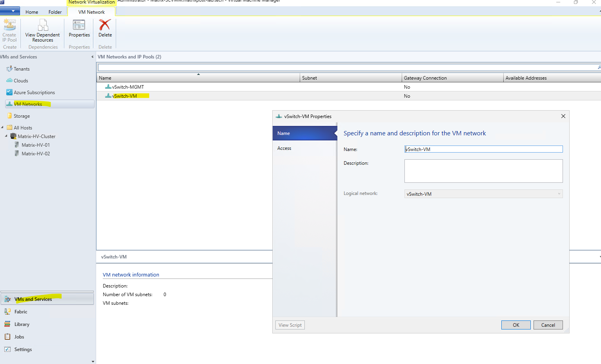601x364 pixels.
Task: Click OK in vSwitch-VM Properties
Action: pyautogui.click(x=516, y=325)
